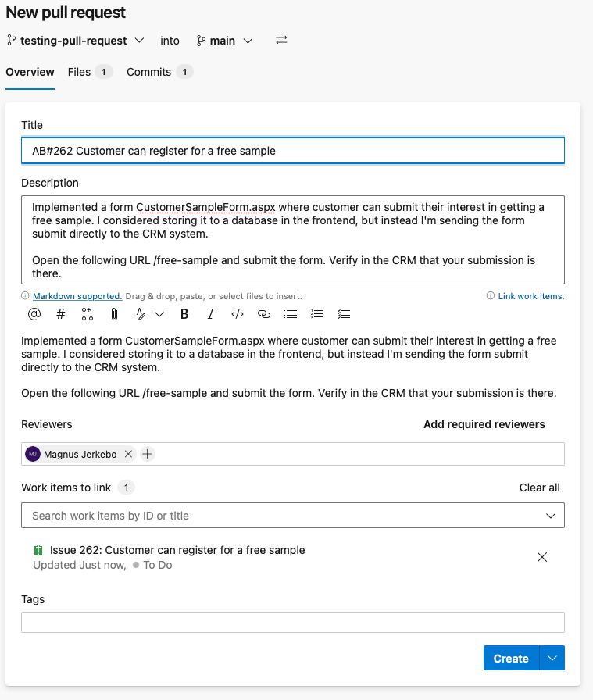Click the Description text area

click(293, 240)
